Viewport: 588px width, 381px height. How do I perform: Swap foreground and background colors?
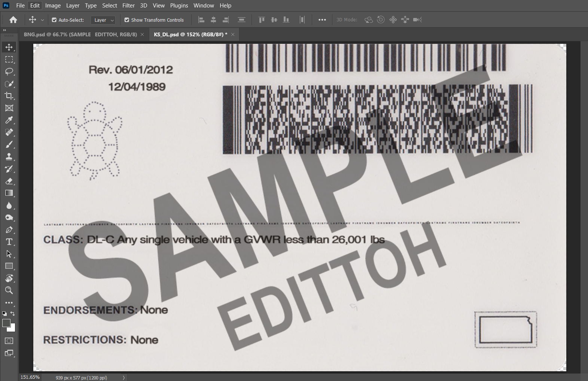click(x=13, y=314)
